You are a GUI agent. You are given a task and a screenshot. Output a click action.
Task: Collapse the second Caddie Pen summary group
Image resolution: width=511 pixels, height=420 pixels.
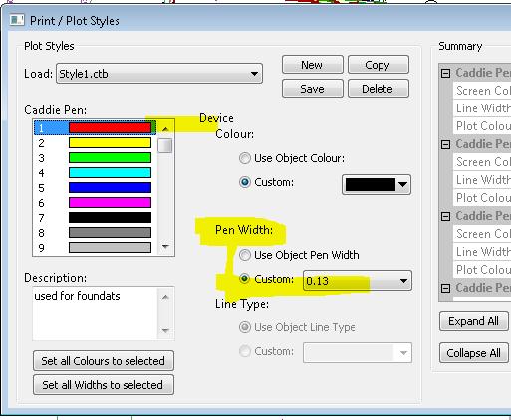tap(445, 144)
